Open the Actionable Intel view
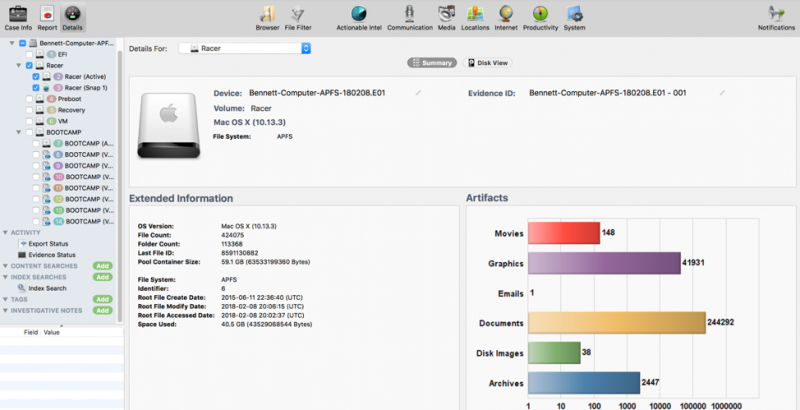This screenshot has height=410, width=800. click(x=358, y=13)
